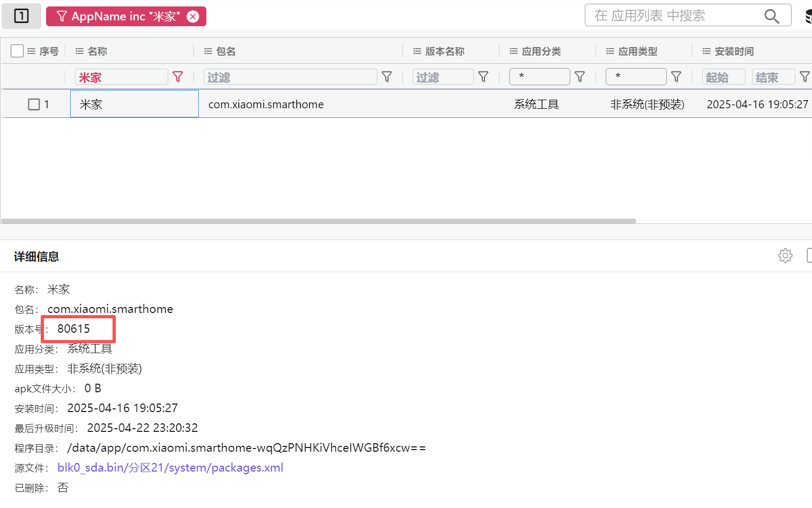Open the source file link packages.xml
The width and height of the screenshot is (812, 508).
pyautogui.click(x=170, y=468)
